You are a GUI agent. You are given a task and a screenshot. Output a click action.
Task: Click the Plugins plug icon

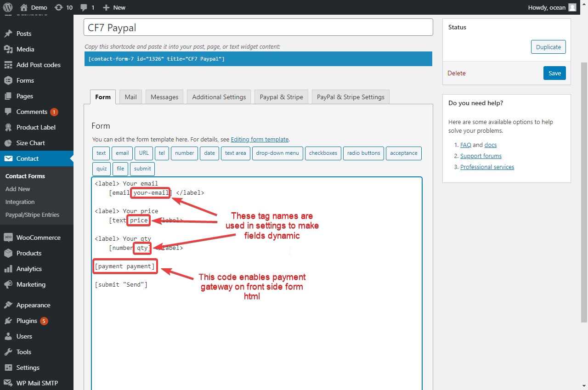click(x=8, y=321)
